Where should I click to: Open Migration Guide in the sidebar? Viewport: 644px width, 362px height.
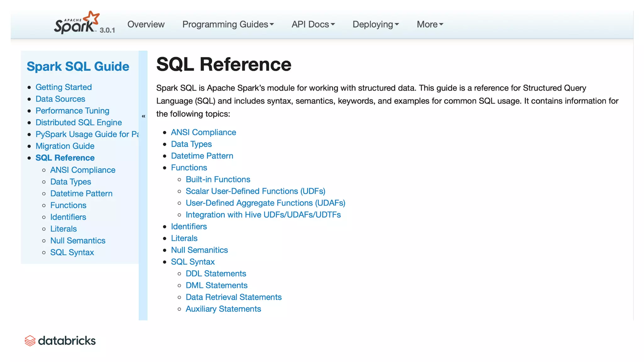point(65,146)
